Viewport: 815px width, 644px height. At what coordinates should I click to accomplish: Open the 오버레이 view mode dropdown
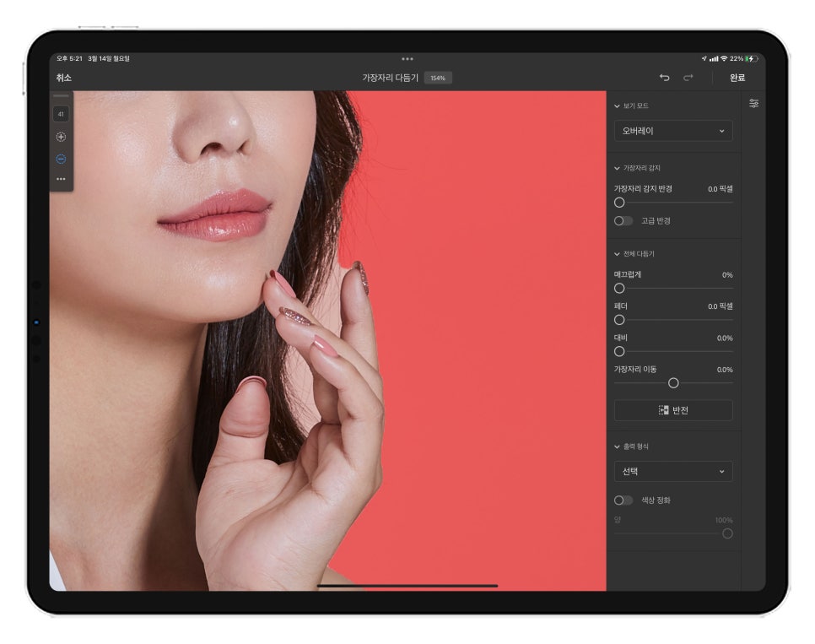[x=673, y=131]
